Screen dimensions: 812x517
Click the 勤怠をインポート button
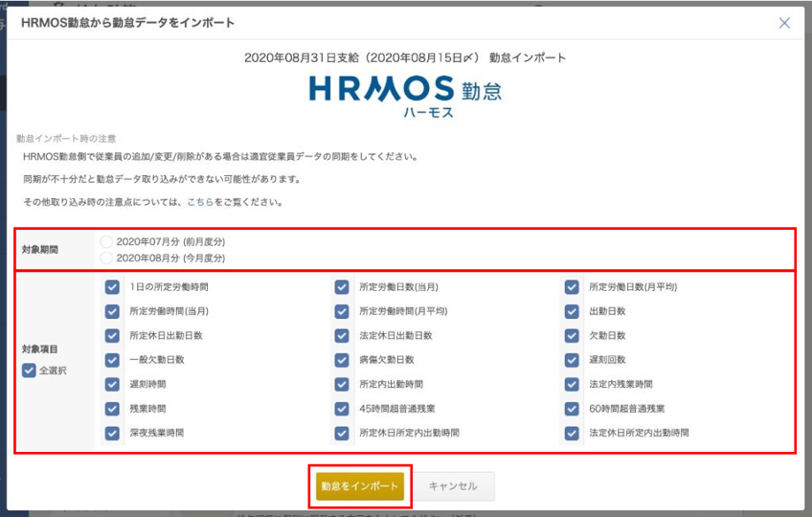[x=360, y=486]
